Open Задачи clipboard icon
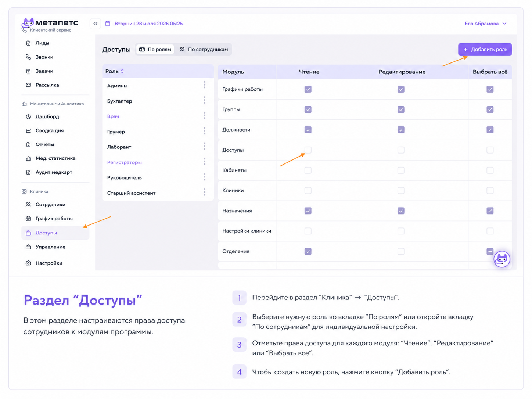The image size is (532, 399). pos(28,71)
